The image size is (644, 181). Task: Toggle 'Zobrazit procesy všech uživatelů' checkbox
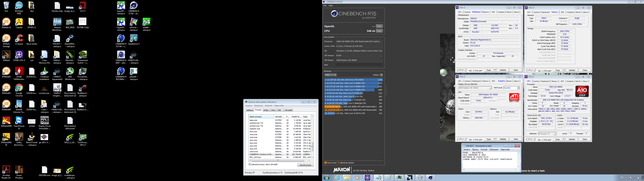pos(250,165)
